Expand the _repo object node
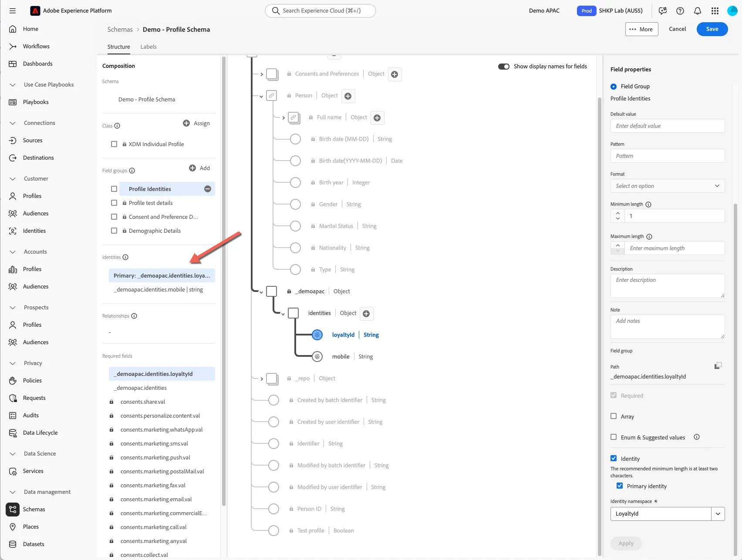742x560 pixels. (261, 379)
